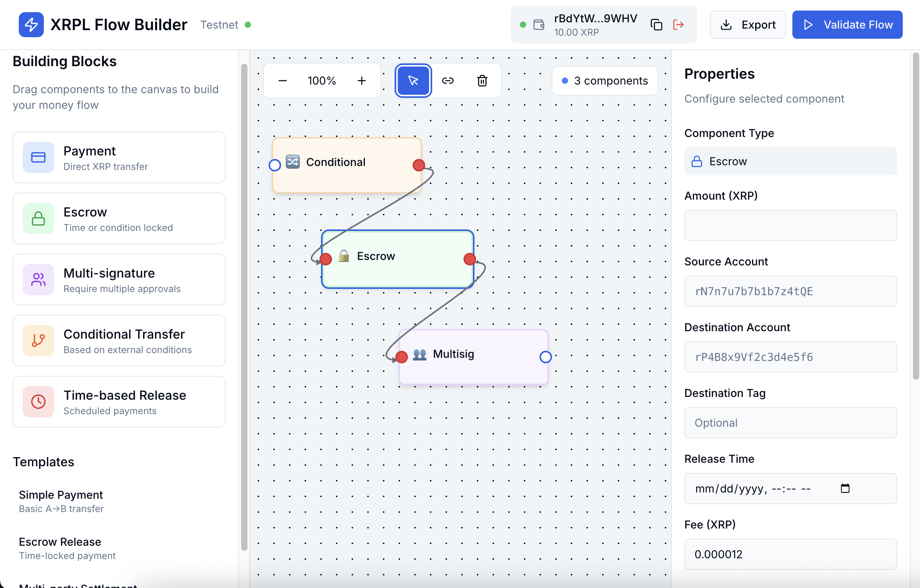Viewport: 920px width, 588px height.
Task: Select the pointer selection tool
Action: tap(413, 81)
